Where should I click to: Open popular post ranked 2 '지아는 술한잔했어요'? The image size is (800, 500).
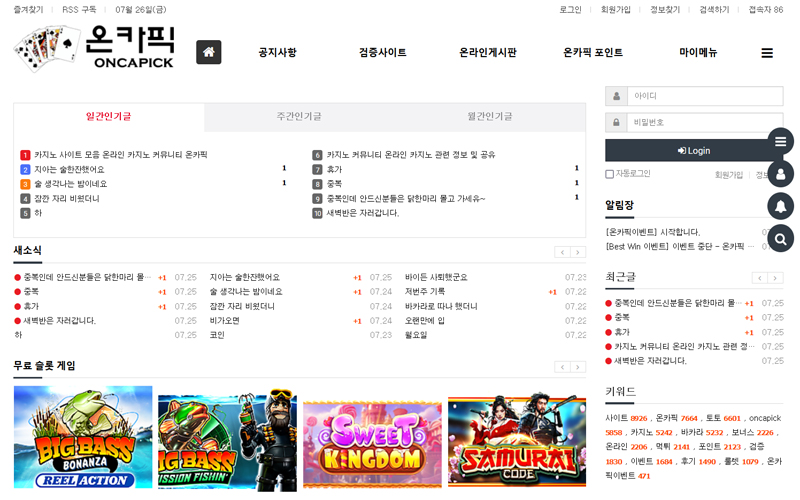tap(69, 169)
